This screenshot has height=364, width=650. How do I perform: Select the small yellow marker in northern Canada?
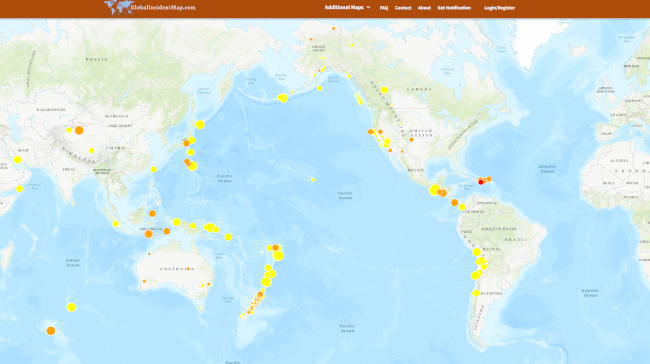click(x=352, y=45)
